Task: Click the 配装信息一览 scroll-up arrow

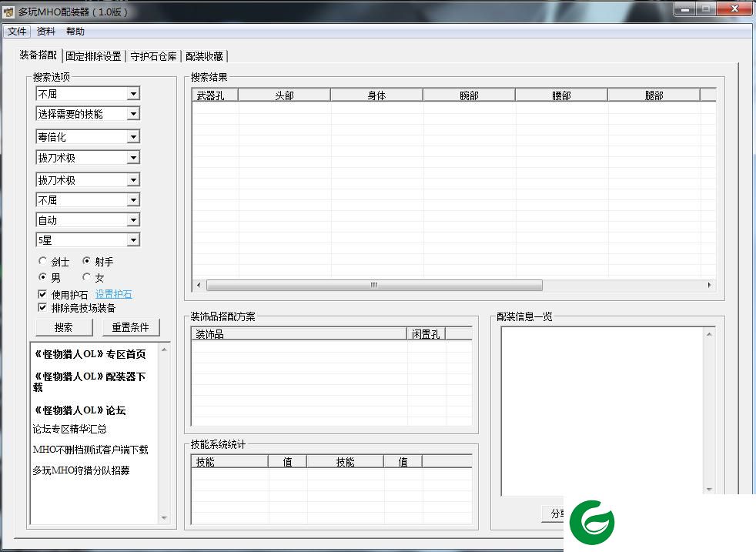Action: coord(709,334)
